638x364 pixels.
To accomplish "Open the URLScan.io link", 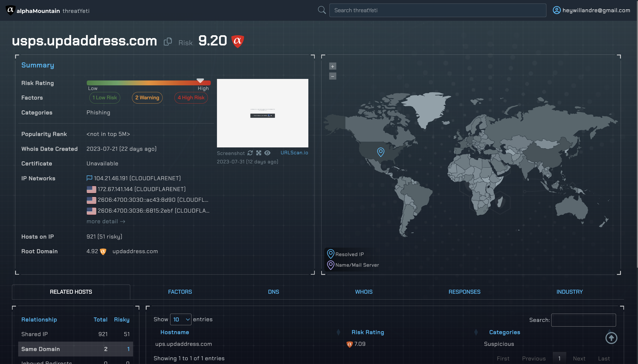I will (294, 153).
